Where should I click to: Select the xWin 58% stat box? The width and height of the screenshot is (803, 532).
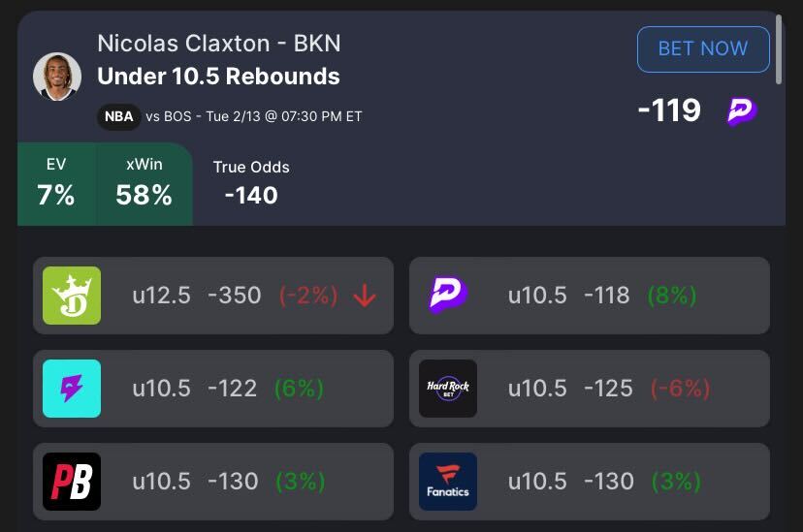tap(144, 183)
